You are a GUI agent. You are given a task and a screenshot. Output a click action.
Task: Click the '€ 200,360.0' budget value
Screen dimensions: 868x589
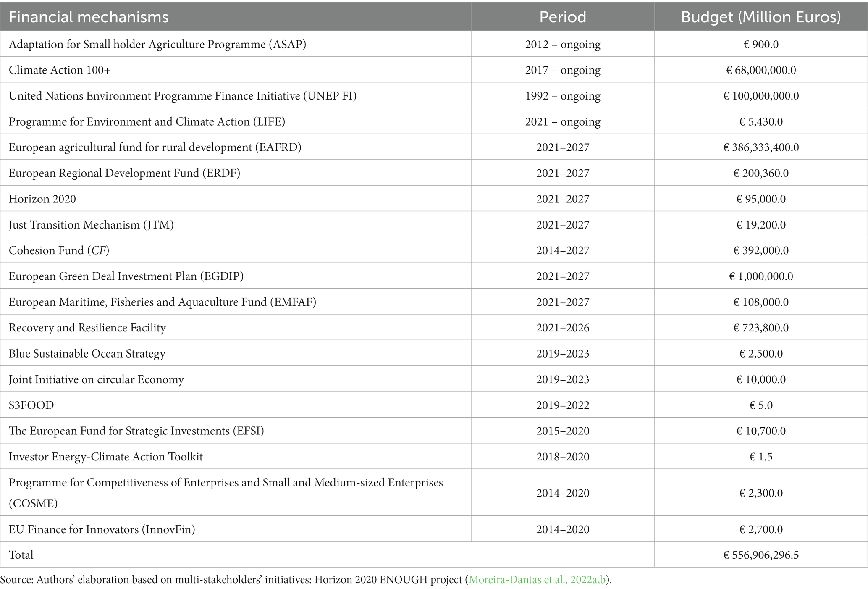tap(761, 173)
